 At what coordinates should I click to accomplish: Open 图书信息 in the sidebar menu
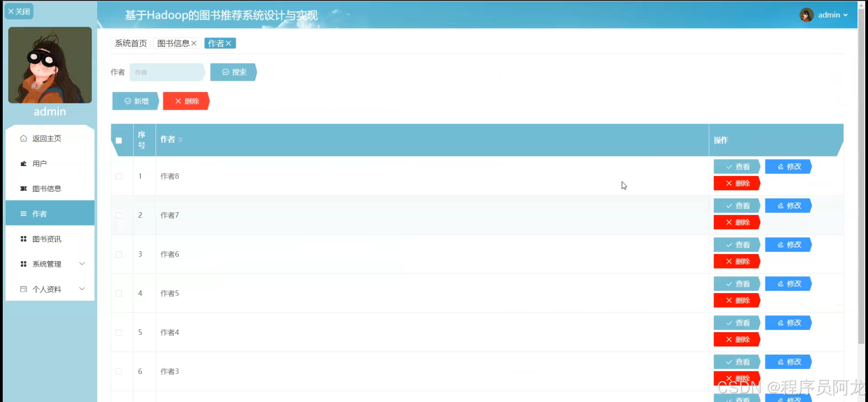coord(50,188)
